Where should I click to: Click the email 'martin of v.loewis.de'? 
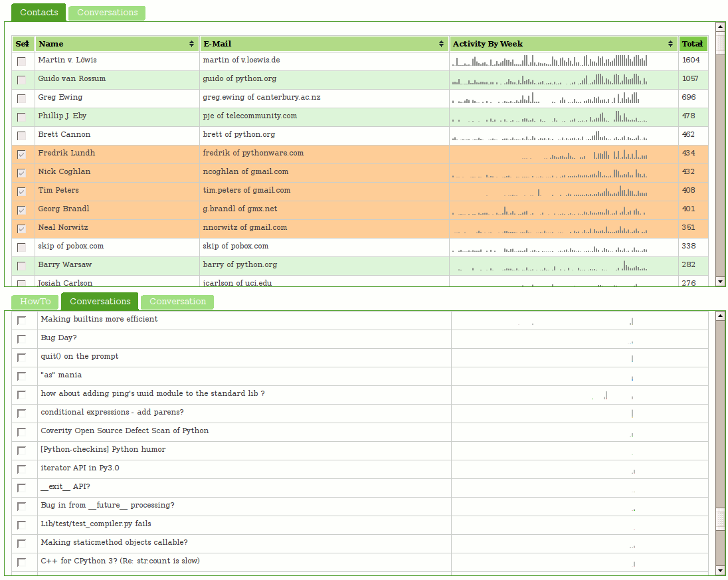(241, 60)
